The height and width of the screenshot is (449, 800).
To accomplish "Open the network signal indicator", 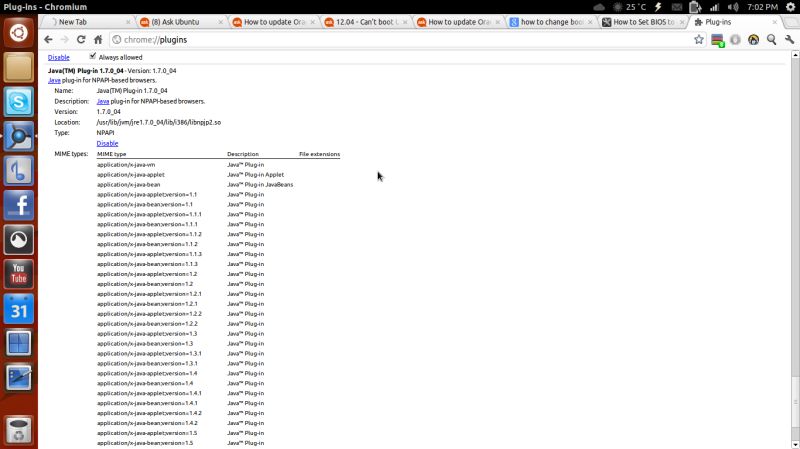I will pos(714,7).
